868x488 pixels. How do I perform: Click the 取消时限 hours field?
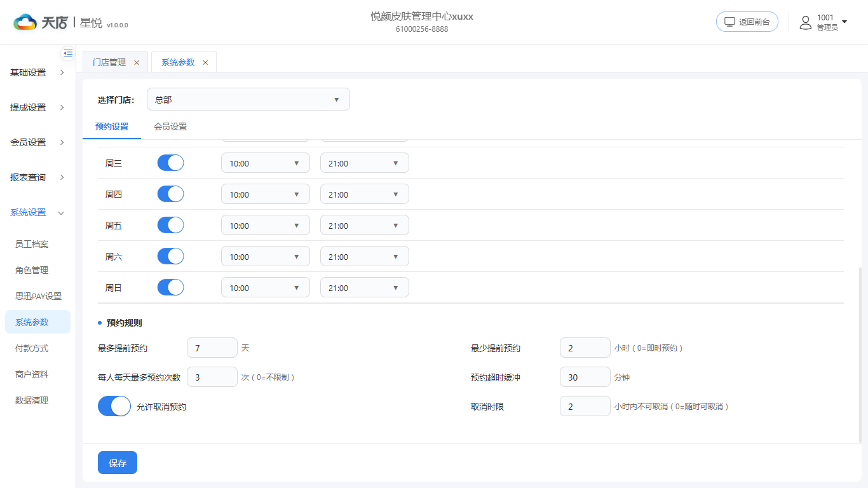click(585, 406)
